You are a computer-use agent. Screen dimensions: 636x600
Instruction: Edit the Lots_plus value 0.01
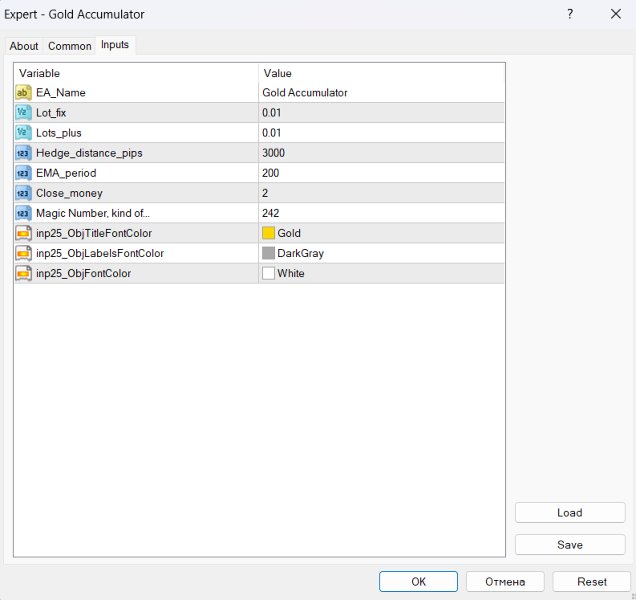(381, 133)
